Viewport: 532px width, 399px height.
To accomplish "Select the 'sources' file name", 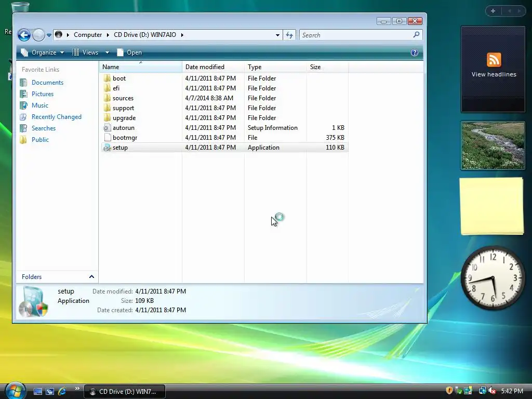I will pyautogui.click(x=123, y=98).
